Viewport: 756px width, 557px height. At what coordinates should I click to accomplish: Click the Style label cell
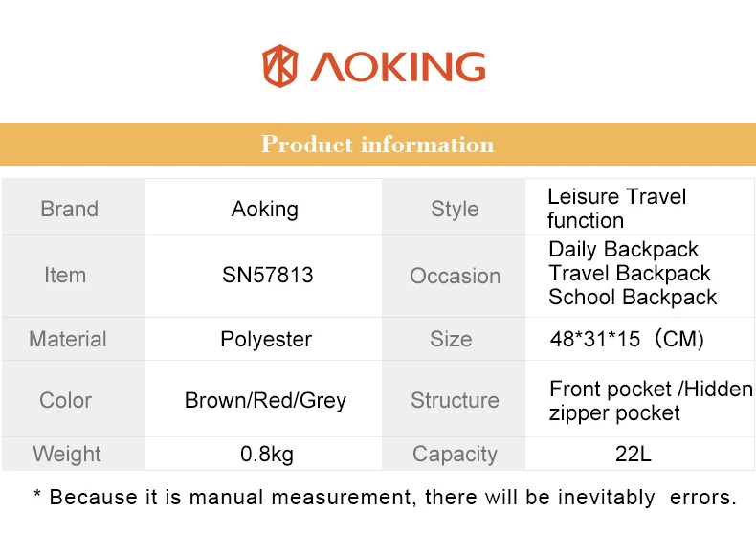coord(454,208)
